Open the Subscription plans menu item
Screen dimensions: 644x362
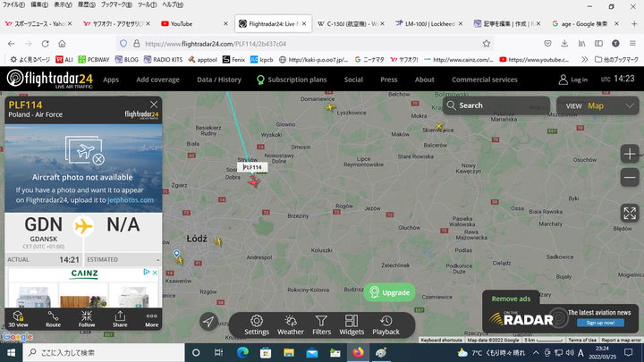point(291,80)
